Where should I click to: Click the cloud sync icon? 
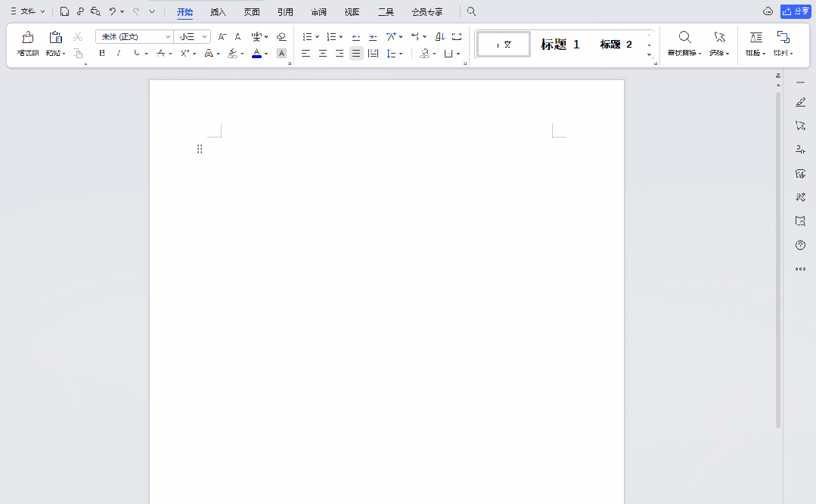[x=768, y=11]
